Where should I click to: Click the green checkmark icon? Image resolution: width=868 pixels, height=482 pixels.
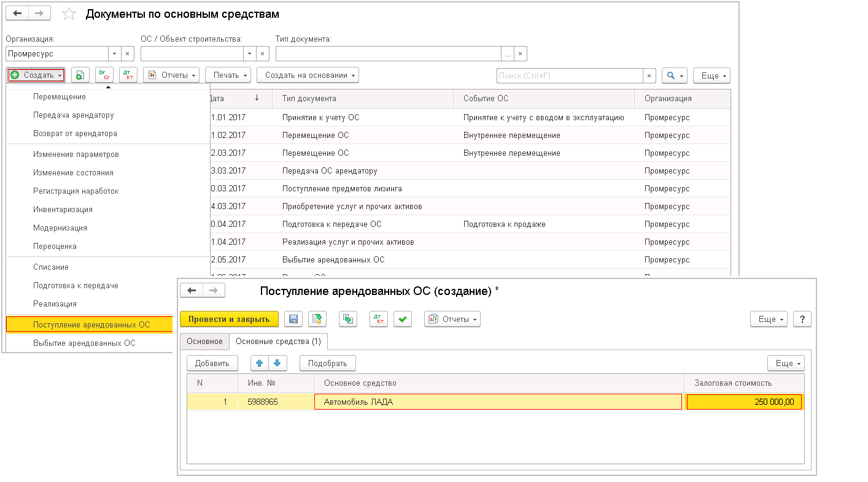(x=403, y=319)
